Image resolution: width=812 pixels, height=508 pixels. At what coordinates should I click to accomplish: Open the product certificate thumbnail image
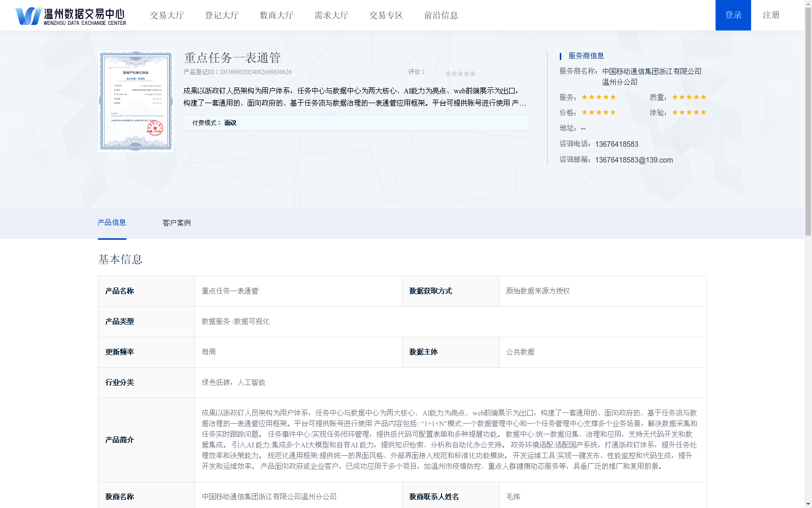point(136,101)
